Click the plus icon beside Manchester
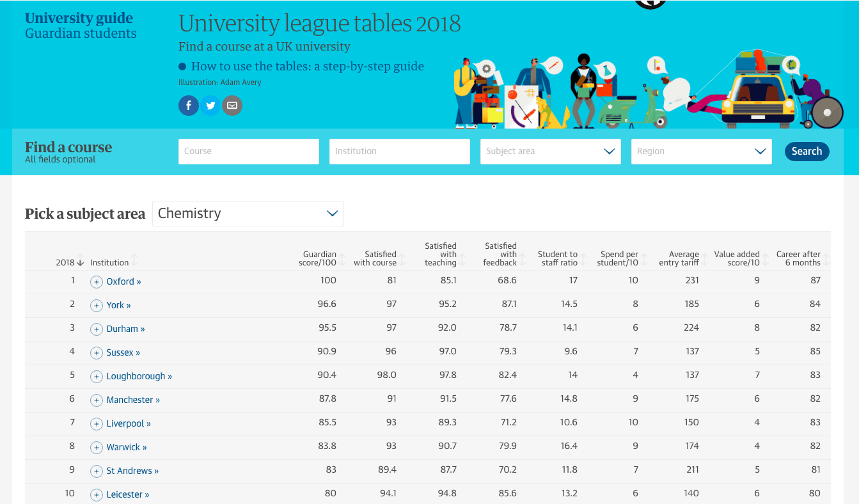Viewport: 859px width, 504px height. (x=97, y=400)
